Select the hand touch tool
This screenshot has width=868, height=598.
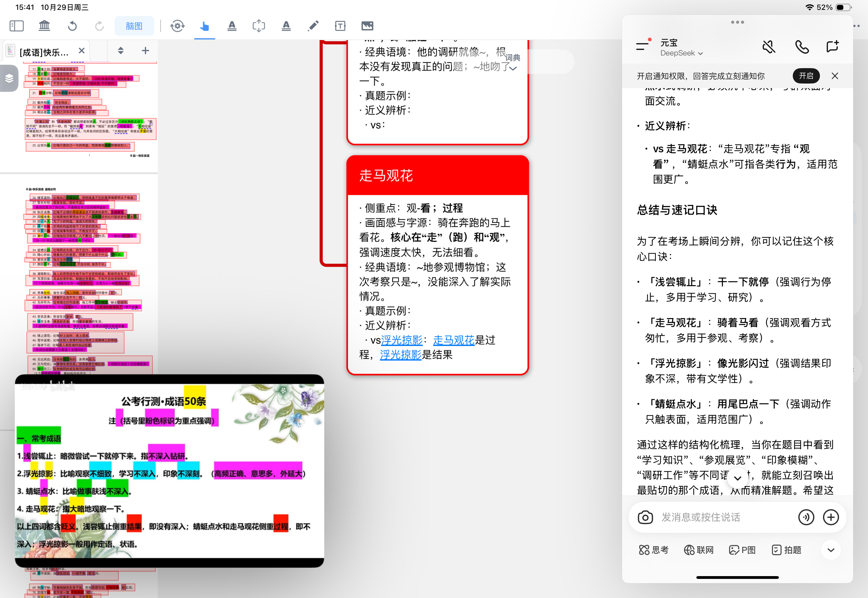click(205, 26)
